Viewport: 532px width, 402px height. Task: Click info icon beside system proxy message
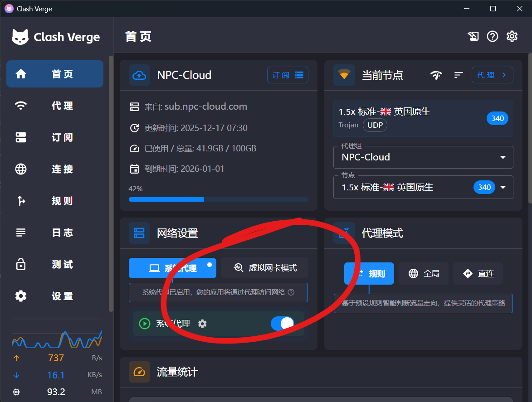291,292
